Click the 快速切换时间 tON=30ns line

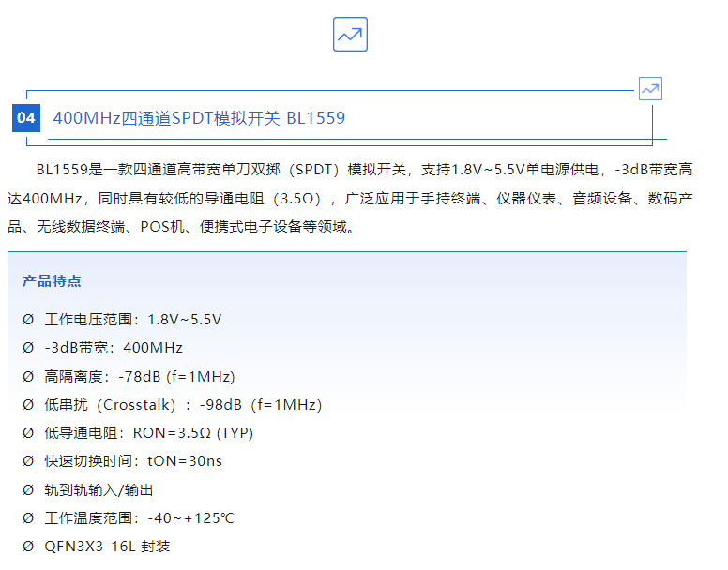tap(133, 461)
